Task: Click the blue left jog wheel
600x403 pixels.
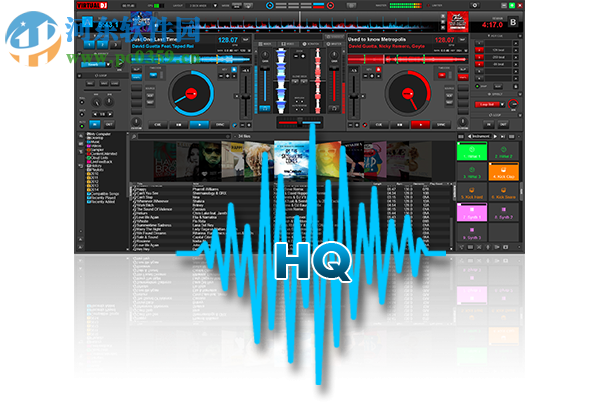Action: pyautogui.click(x=191, y=93)
